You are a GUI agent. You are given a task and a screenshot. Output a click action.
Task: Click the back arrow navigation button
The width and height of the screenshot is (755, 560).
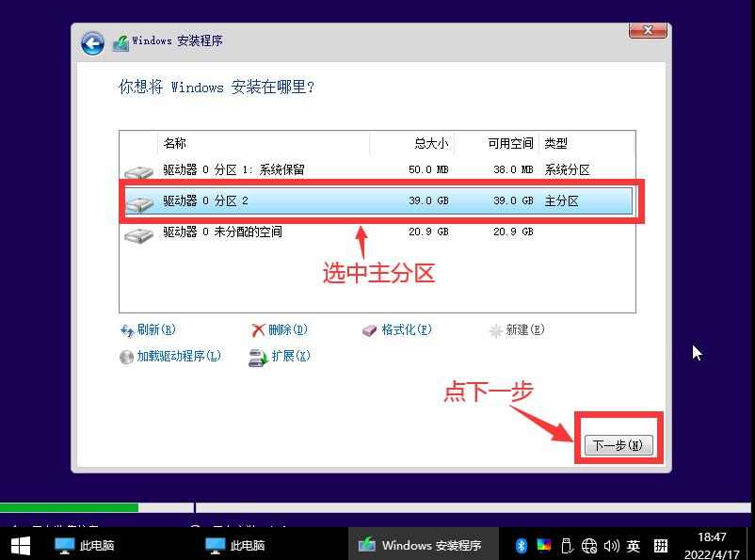[x=91, y=43]
